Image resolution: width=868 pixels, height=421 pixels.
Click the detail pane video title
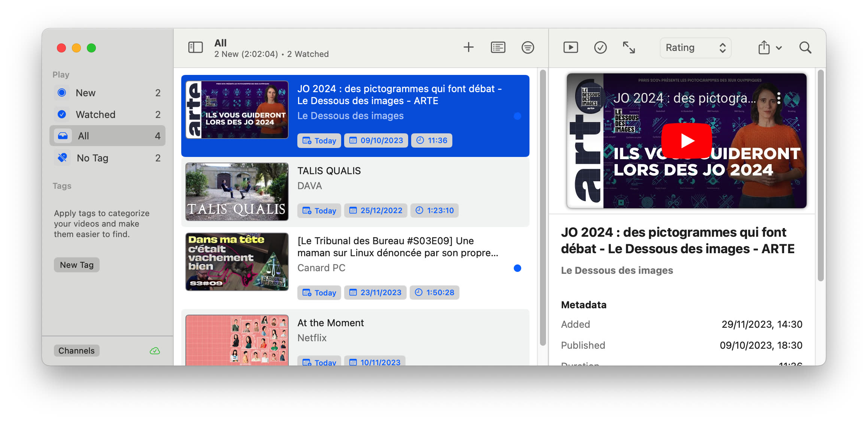[x=677, y=240]
